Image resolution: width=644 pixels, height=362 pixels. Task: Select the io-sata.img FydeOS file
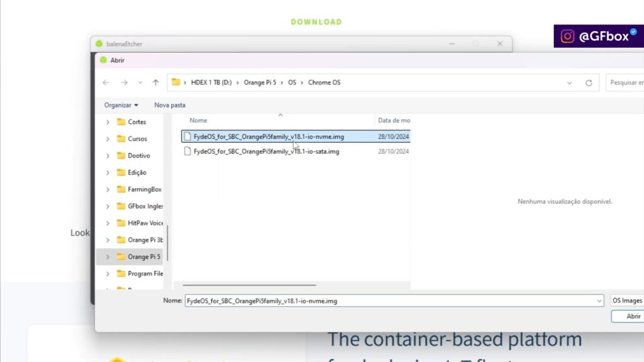[266, 151]
